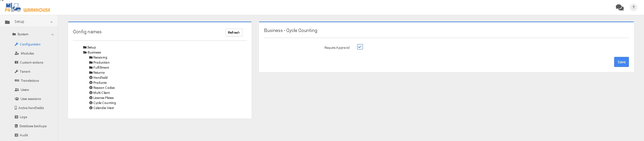Collapse the System sidebar group
This screenshot has width=644, height=141.
point(52,34)
